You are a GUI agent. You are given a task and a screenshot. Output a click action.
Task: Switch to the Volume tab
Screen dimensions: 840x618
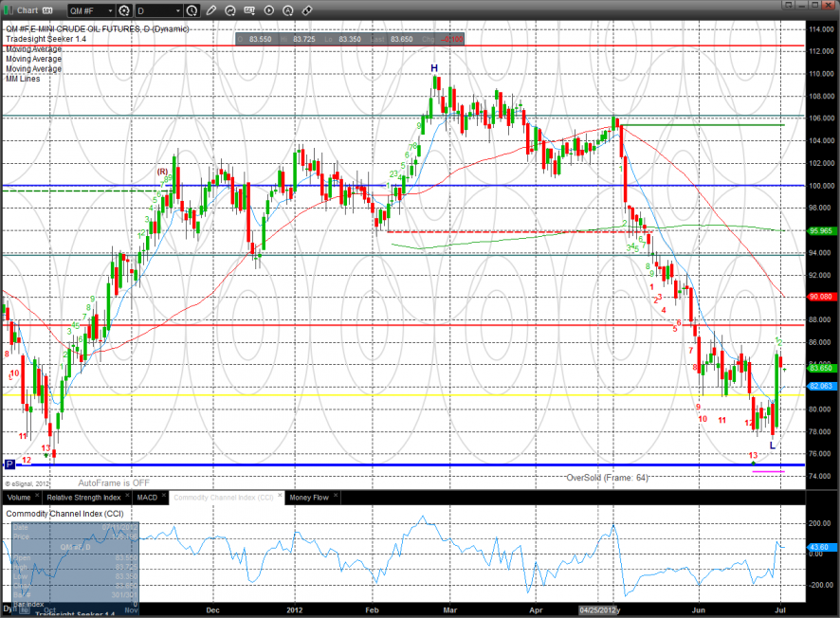pos(19,497)
